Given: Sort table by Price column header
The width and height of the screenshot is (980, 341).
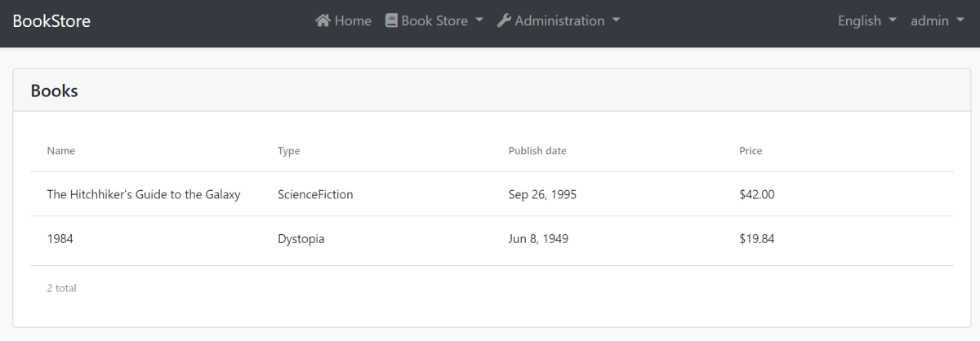Looking at the screenshot, I should (751, 151).
